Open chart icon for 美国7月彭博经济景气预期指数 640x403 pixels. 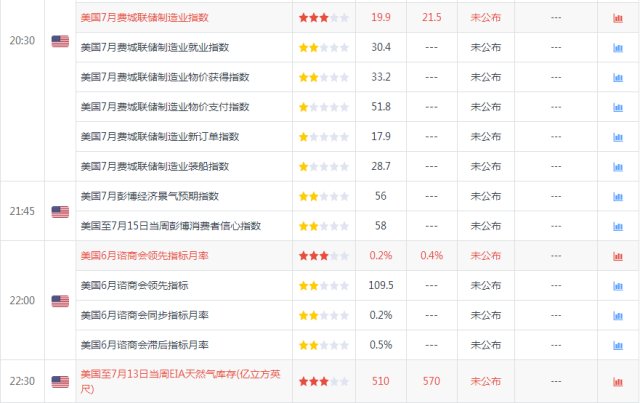618,197
